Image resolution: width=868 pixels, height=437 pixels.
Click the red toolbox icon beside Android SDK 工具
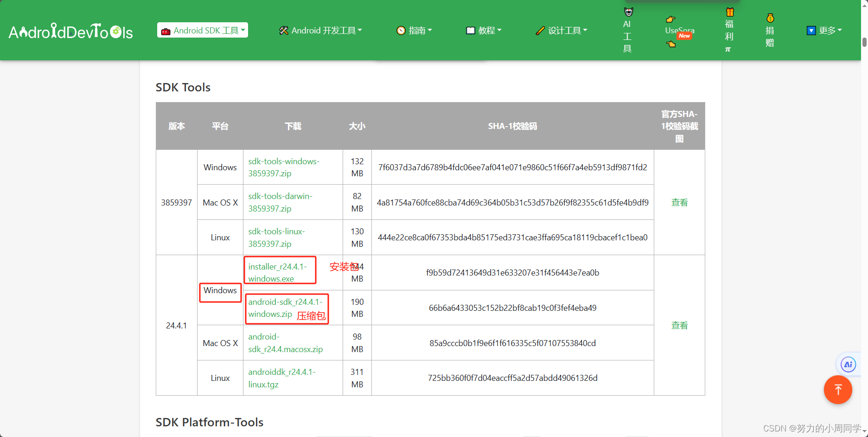(x=166, y=31)
